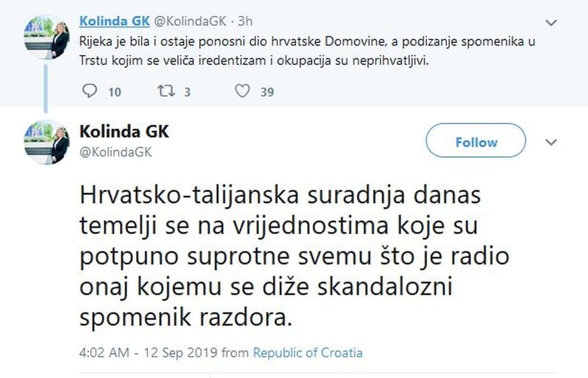Click the like count 39
588x378 pixels.
(x=267, y=92)
